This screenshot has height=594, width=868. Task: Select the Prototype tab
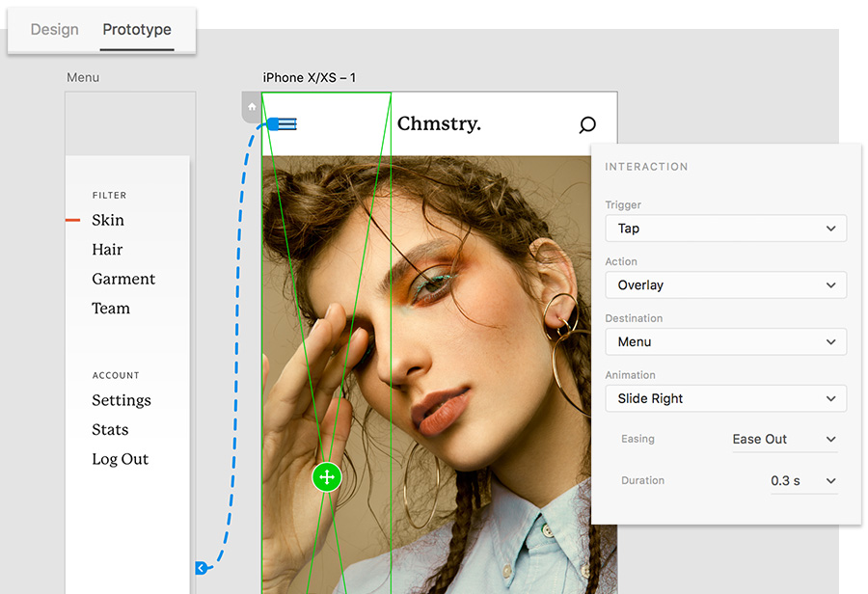pos(137,29)
